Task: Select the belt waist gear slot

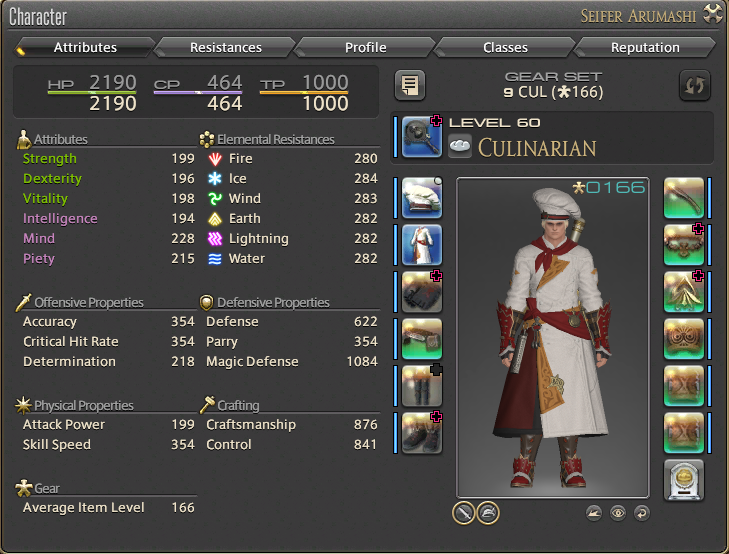Action: [x=422, y=339]
